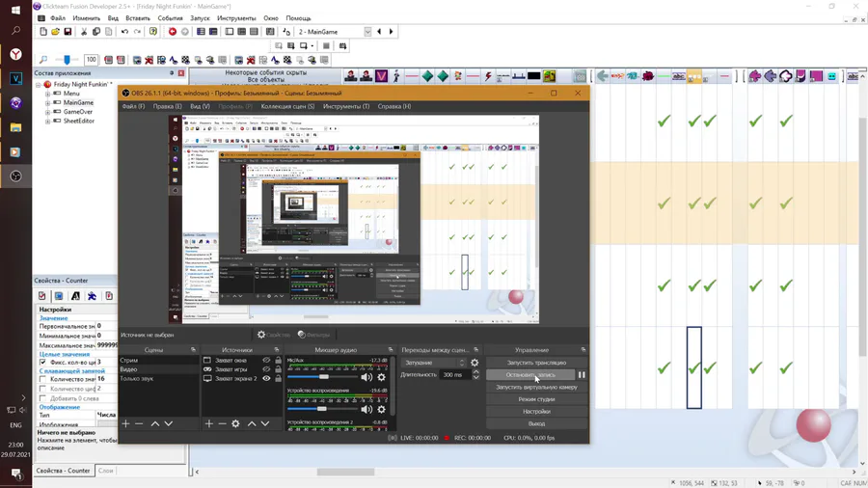Mute the first Устройство воспроизведения speaker icon
This screenshot has height=488, width=868.
click(366, 410)
